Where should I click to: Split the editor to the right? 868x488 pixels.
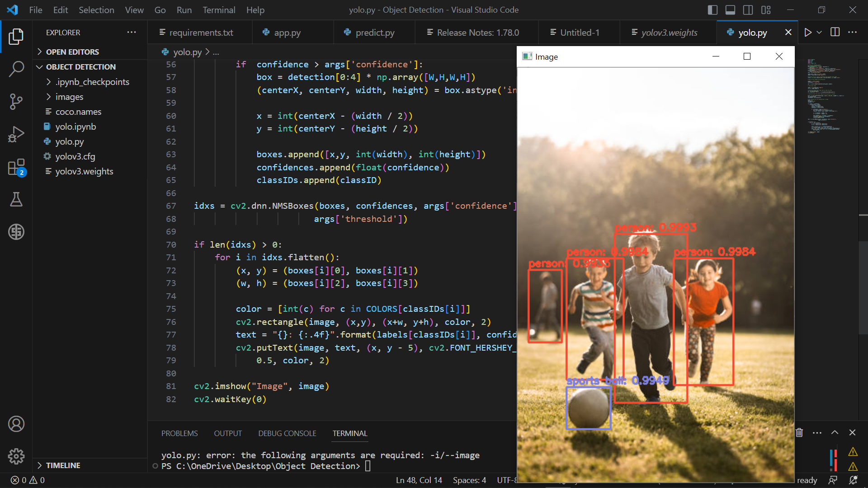pyautogui.click(x=835, y=33)
